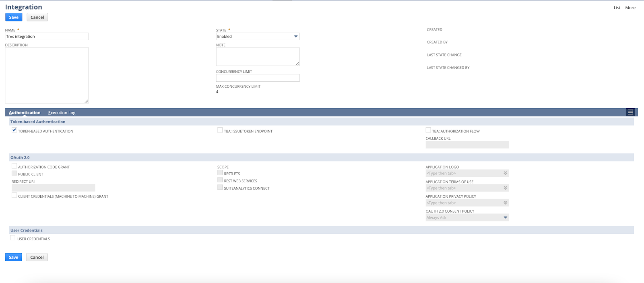Expand the Application Logo dropdown
The image size is (644, 283).
click(x=505, y=174)
